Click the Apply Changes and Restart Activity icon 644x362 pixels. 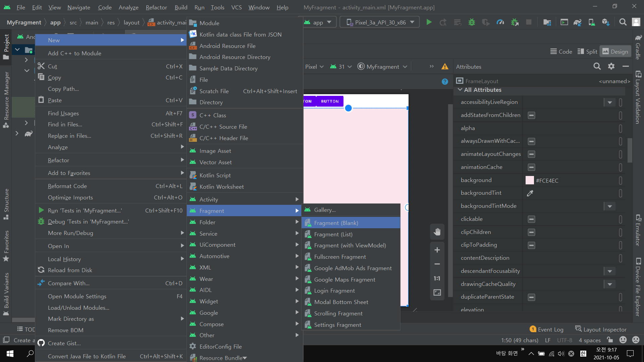pyautogui.click(x=443, y=22)
